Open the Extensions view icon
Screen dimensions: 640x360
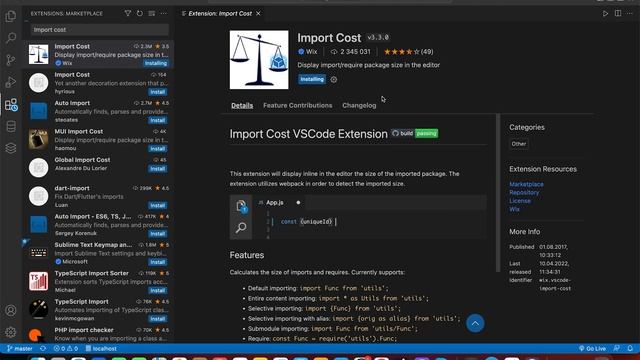point(11,104)
